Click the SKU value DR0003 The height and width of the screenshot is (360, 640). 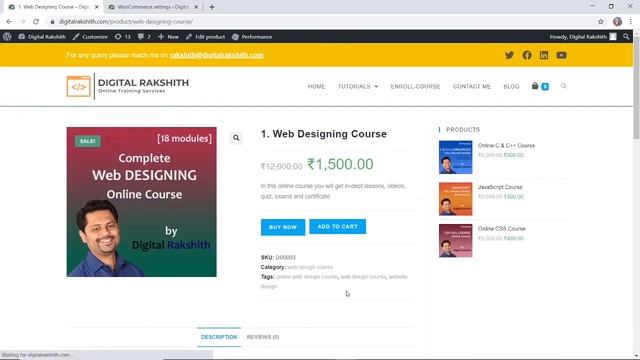click(285, 258)
